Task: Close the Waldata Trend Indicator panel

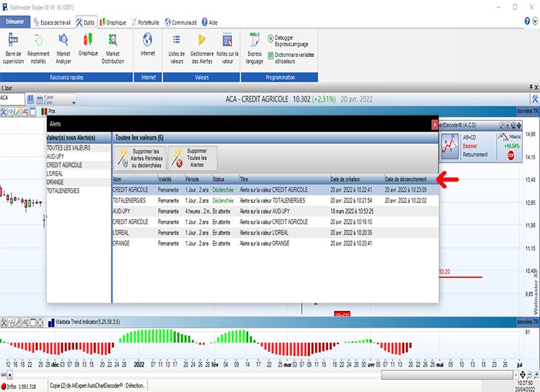Action: (x=40, y=323)
